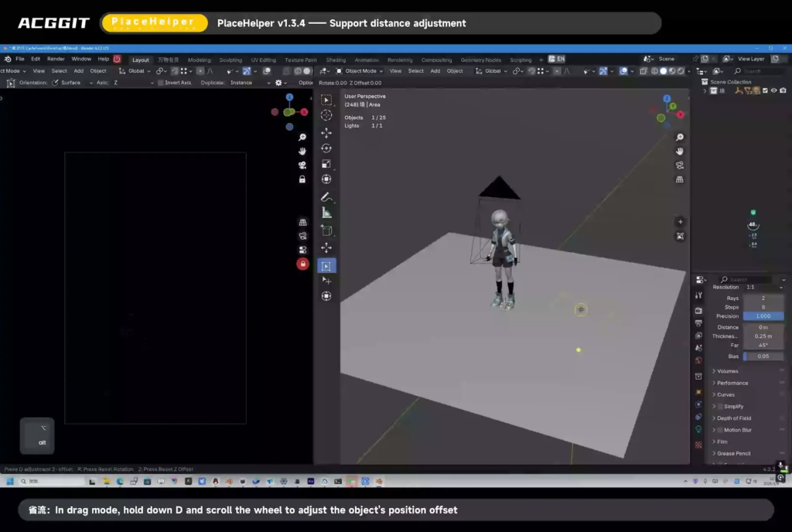The height and width of the screenshot is (532, 792).
Task: Expand the Film panel
Action: tap(722, 442)
